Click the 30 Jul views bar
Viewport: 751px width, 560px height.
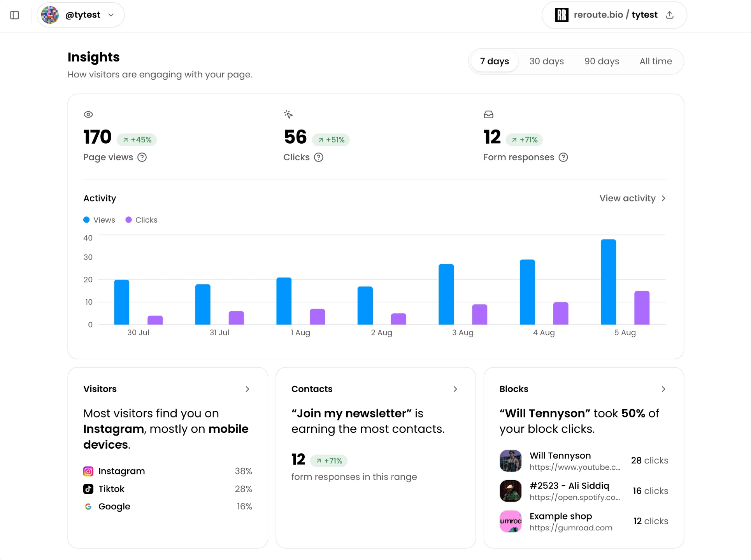click(122, 302)
